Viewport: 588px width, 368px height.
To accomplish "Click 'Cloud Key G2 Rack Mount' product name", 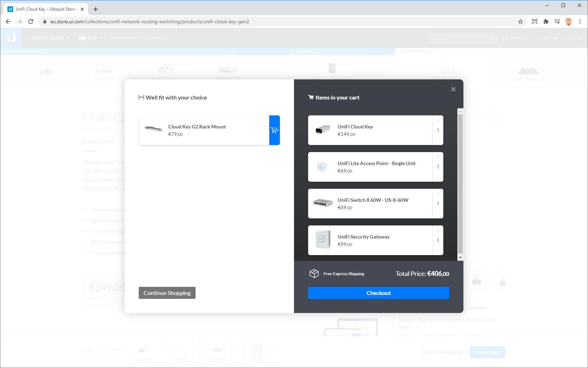I will pyautogui.click(x=197, y=127).
